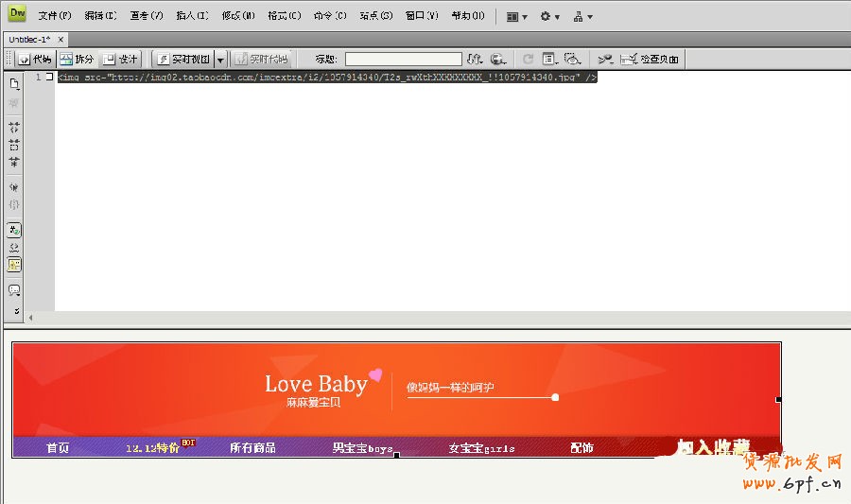Screen dimensions: 851x504
Task: Open the workspace layout dropdown
Action: coord(516,17)
